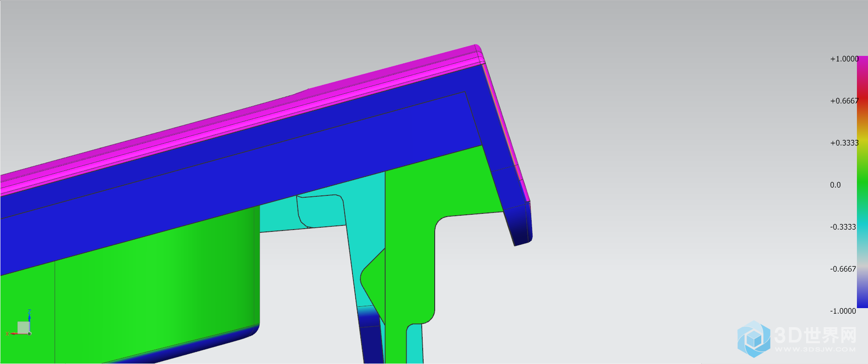Select the -0.6667 legend value
Image resolution: width=868 pixels, height=364 pixels.
[x=843, y=269]
